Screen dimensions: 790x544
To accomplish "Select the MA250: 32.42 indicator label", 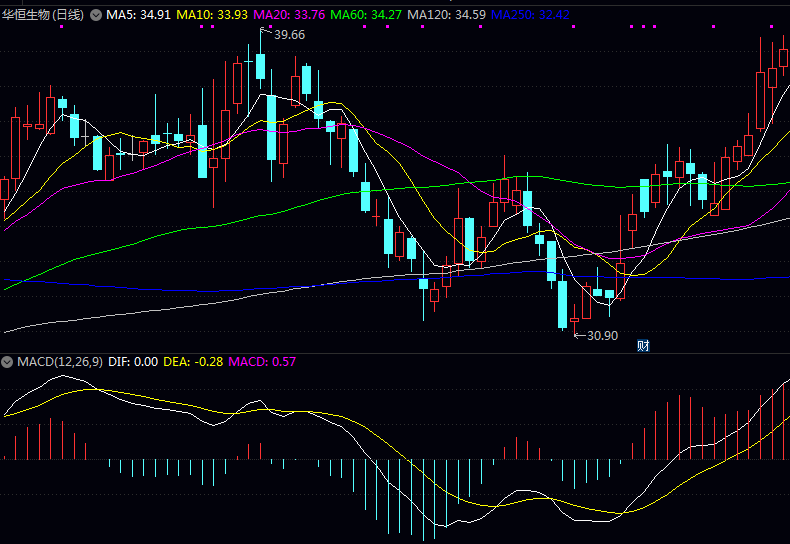I will pos(530,15).
